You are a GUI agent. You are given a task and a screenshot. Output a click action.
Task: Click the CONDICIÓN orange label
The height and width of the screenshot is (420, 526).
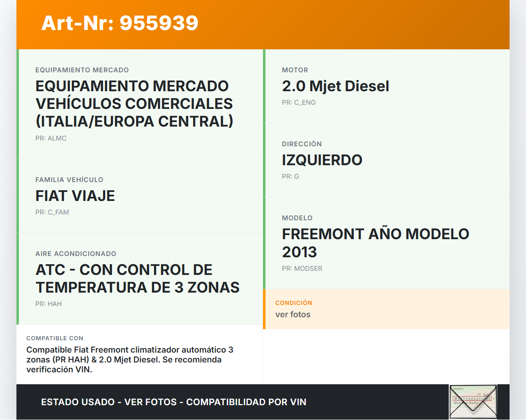click(x=294, y=303)
